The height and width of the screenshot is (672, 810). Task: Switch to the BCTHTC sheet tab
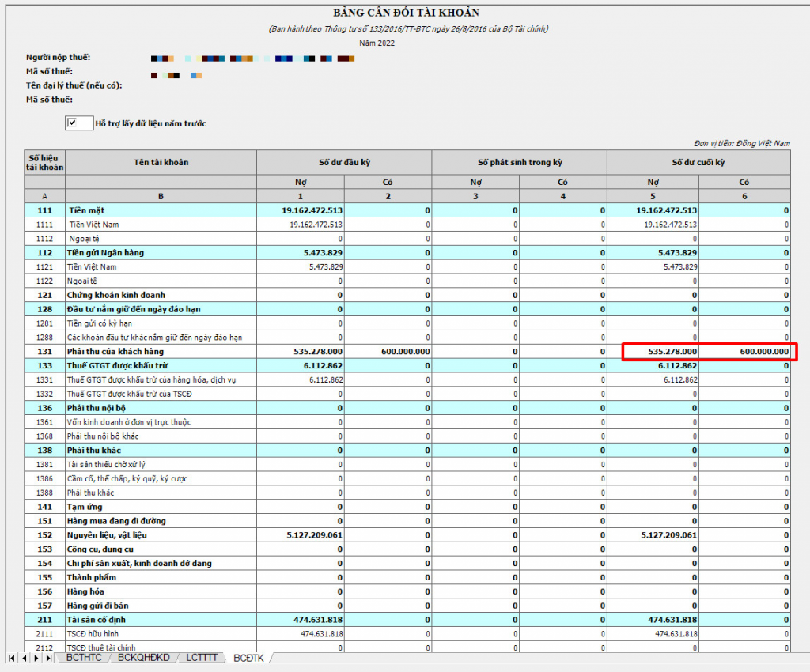pos(84,658)
